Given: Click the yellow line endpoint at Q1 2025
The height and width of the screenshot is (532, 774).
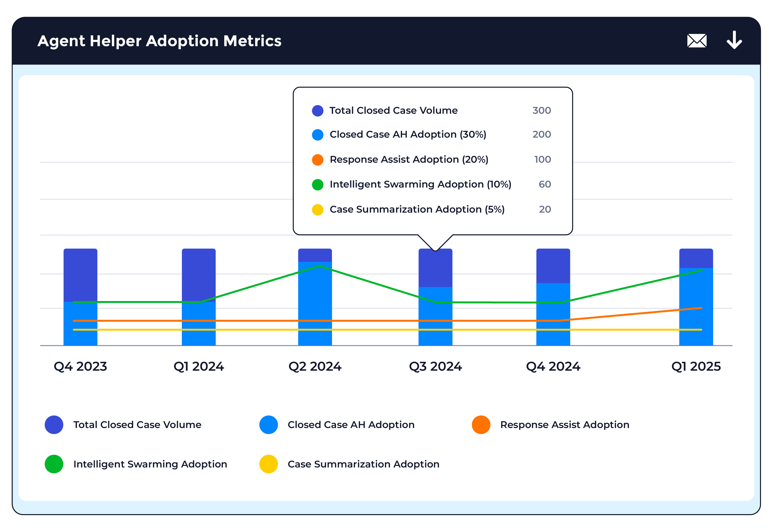Looking at the screenshot, I should pos(701,330).
